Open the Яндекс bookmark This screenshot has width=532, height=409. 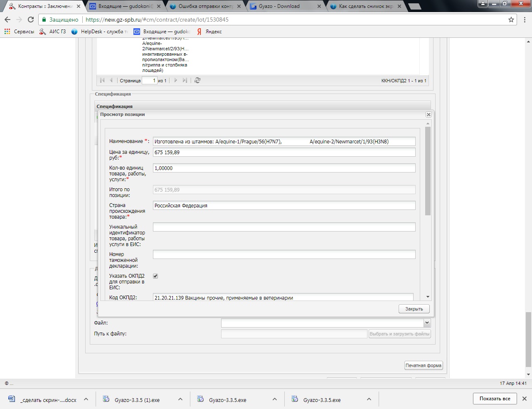(209, 32)
